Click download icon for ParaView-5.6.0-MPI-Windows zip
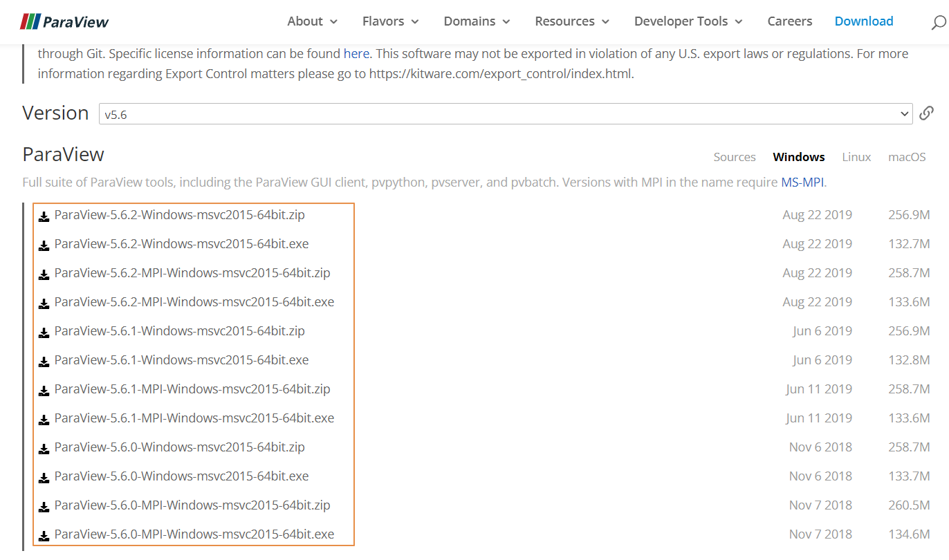949x560 pixels. click(x=44, y=507)
